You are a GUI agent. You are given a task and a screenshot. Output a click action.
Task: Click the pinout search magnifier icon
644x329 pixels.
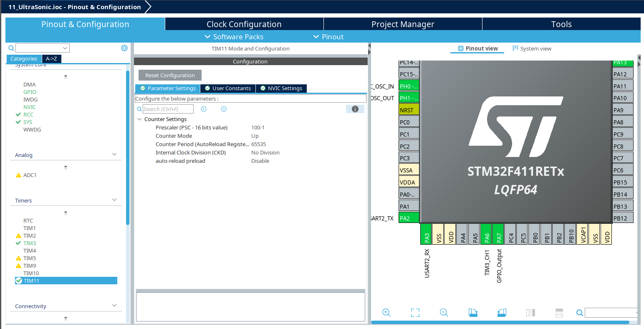(579, 313)
